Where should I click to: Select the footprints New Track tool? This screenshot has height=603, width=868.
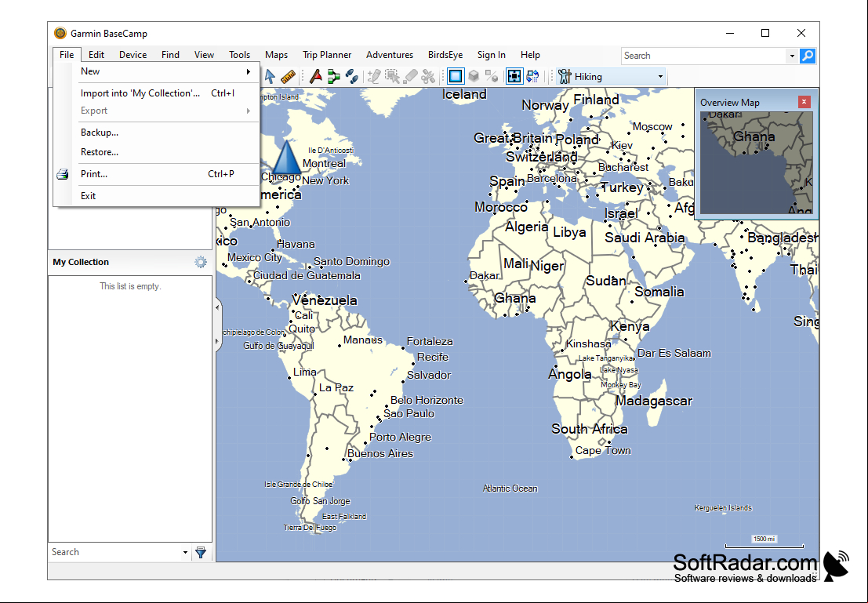351,76
